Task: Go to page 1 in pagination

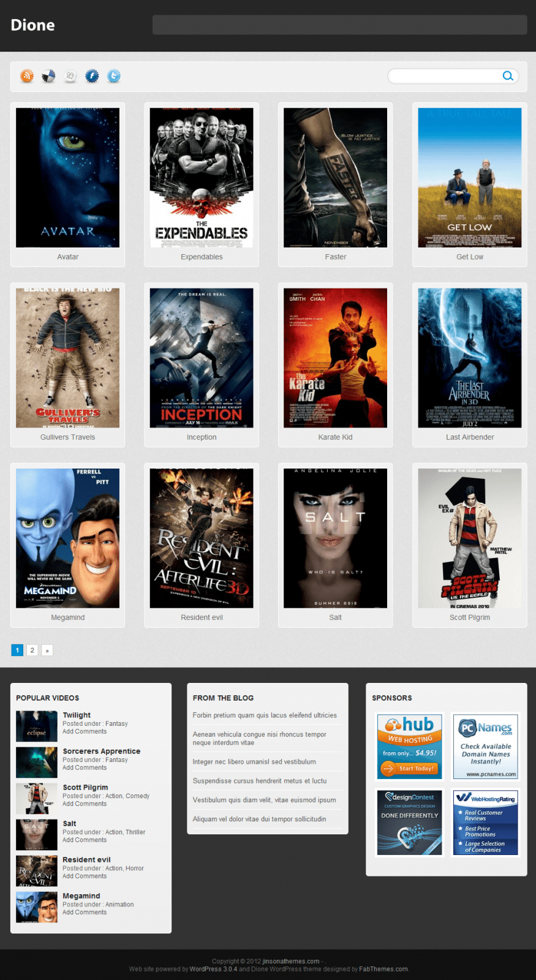Action: click(x=17, y=650)
